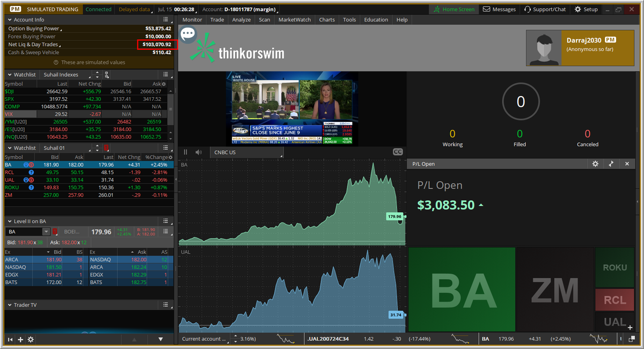
Task: Close the P/L Open gadget
Action: (x=627, y=164)
